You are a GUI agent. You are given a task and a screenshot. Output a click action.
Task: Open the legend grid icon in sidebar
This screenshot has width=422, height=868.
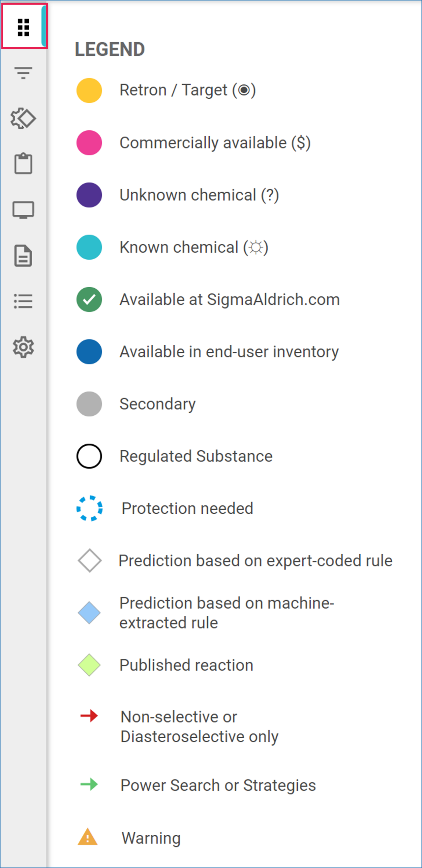pyautogui.click(x=23, y=27)
